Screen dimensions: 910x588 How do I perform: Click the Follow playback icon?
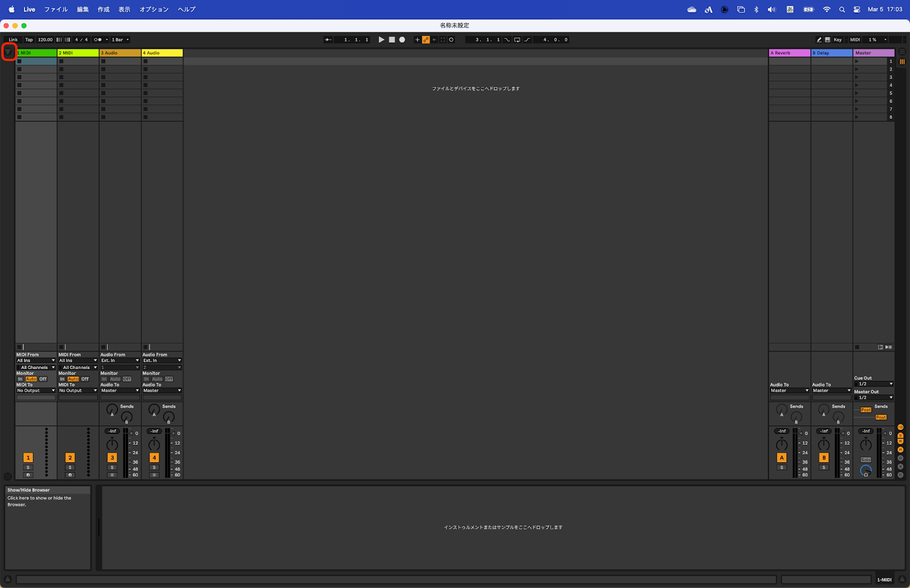328,40
